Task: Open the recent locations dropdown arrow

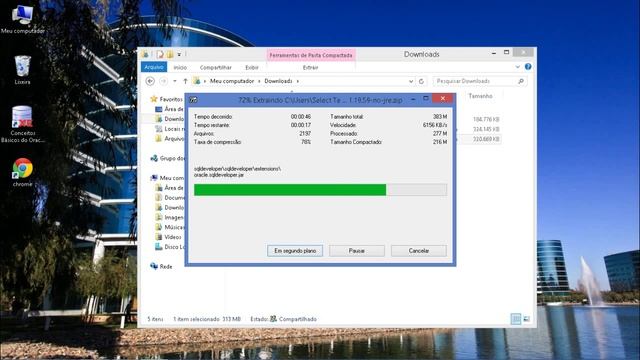Action: pyautogui.click(x=175, y=81)
